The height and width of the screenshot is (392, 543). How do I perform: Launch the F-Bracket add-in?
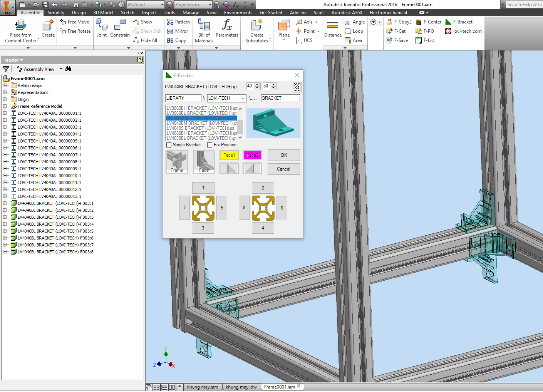(x=459, y=22)
